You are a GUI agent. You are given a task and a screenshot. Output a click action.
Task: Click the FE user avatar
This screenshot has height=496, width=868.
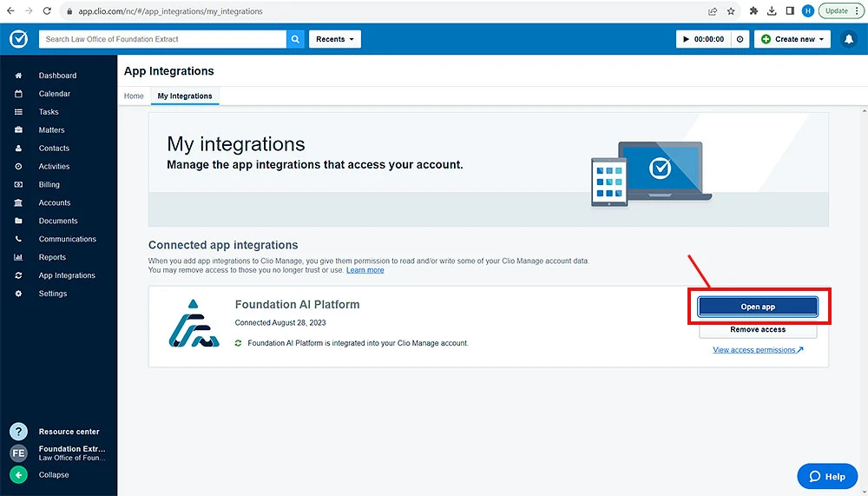pos(18,453)
